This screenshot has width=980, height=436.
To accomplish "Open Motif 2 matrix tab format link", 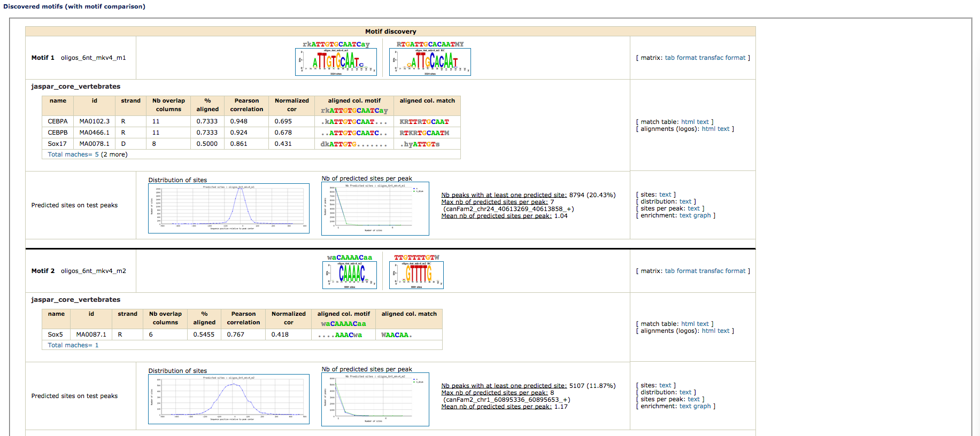I will click(x=681, y=271).
